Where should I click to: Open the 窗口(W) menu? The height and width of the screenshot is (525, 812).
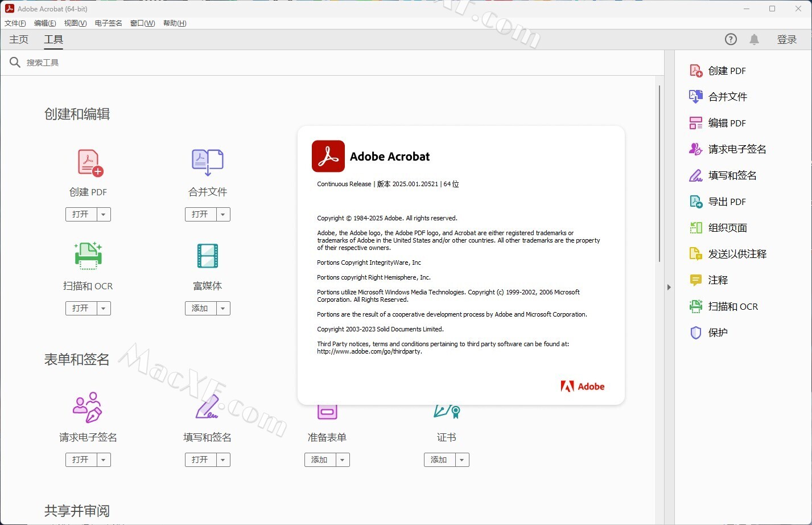[x=142, y=23]
